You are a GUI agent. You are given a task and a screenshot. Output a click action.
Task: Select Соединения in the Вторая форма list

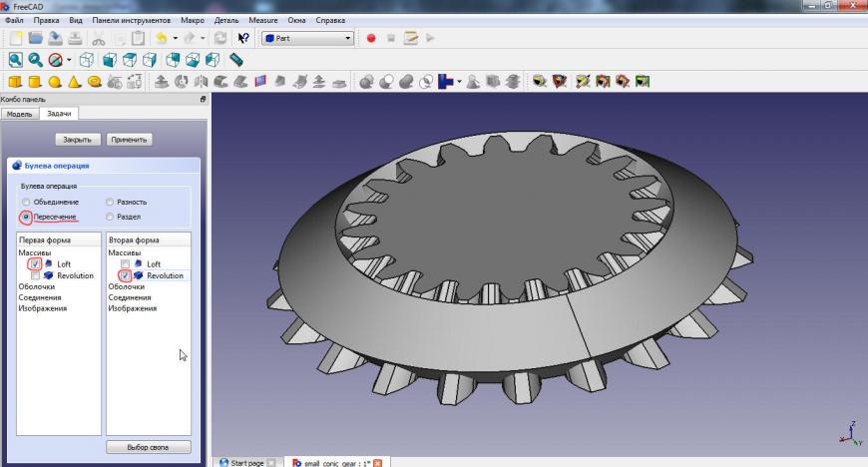click(x=130, y=298)
